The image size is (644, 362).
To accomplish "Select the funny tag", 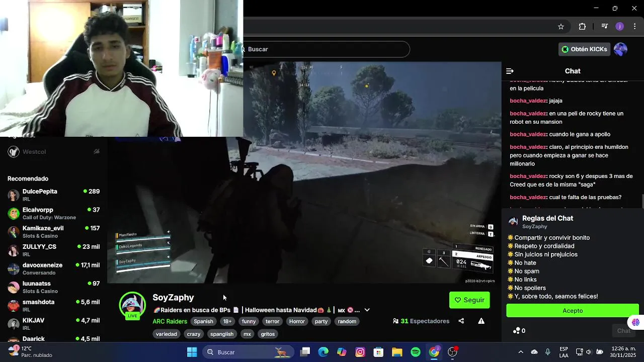I will tap(249, 321).
